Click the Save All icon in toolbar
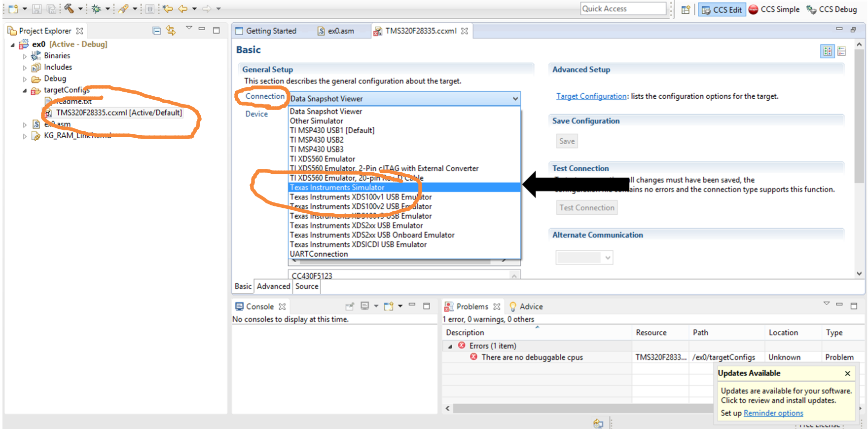The height and width of the screenshot is (429, 868). point(51,9)
